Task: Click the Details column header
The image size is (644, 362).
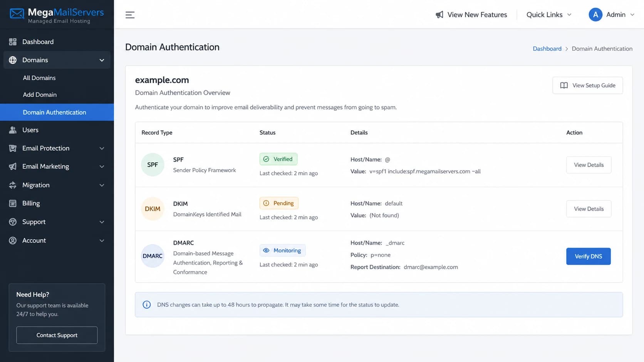Action: point(359,132)
